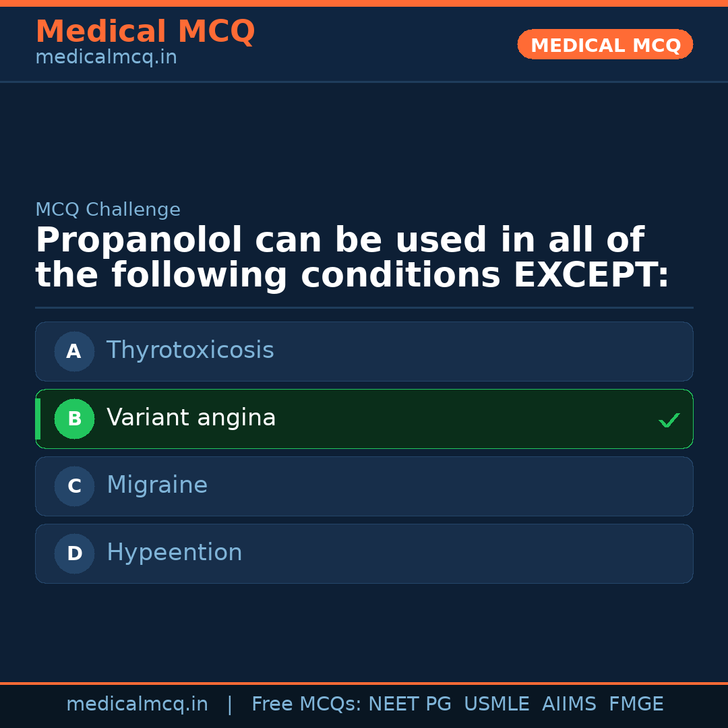This screenshot has height=728, width=728.
Task: Select the letter C circle badge
Action: click(x=74, y=486)
